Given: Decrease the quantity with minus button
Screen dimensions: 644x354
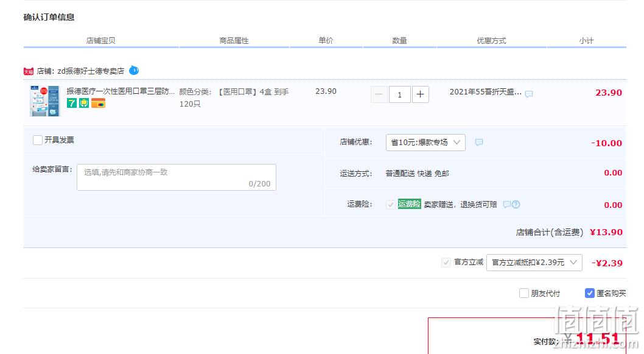Looking at the screenshot, I should [379, 94].
